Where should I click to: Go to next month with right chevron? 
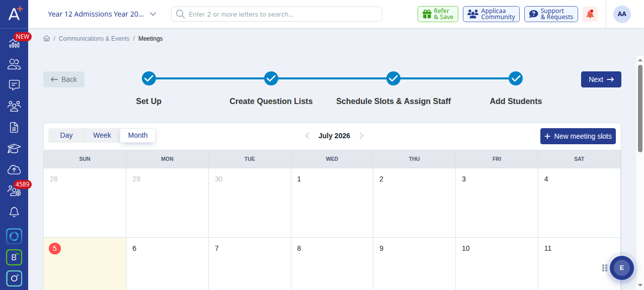pyautogui.click(x=361, y=136)
